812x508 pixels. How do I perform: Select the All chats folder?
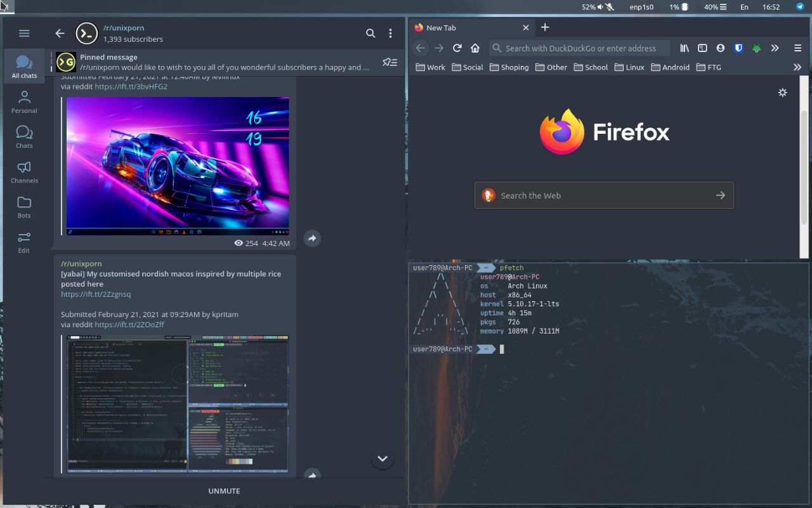coord(24,67)
